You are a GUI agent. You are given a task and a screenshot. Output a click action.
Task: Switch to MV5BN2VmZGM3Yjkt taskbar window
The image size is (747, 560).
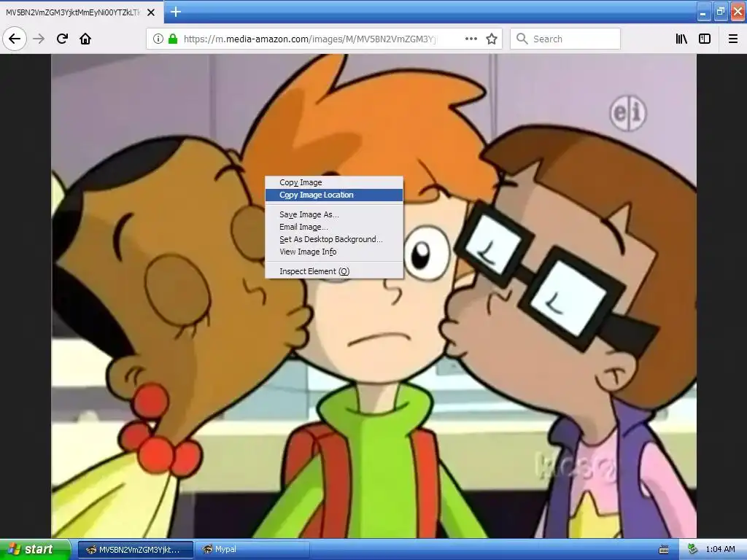pos(135,550)
